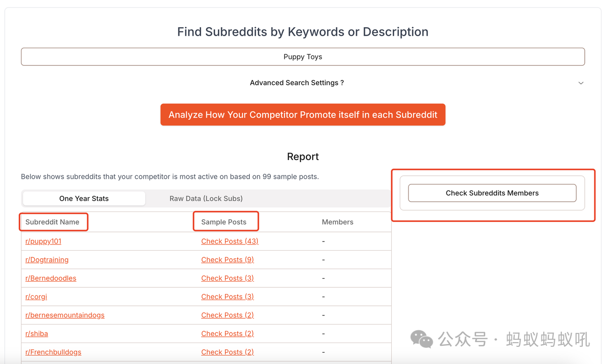Open Raw Data (Lock Subs) tab
This screenshot has width=610, height=364.
click(x=206, y=199)
